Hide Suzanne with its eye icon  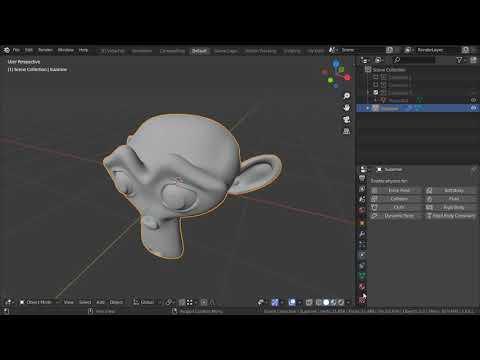click(x=473, y=108)
